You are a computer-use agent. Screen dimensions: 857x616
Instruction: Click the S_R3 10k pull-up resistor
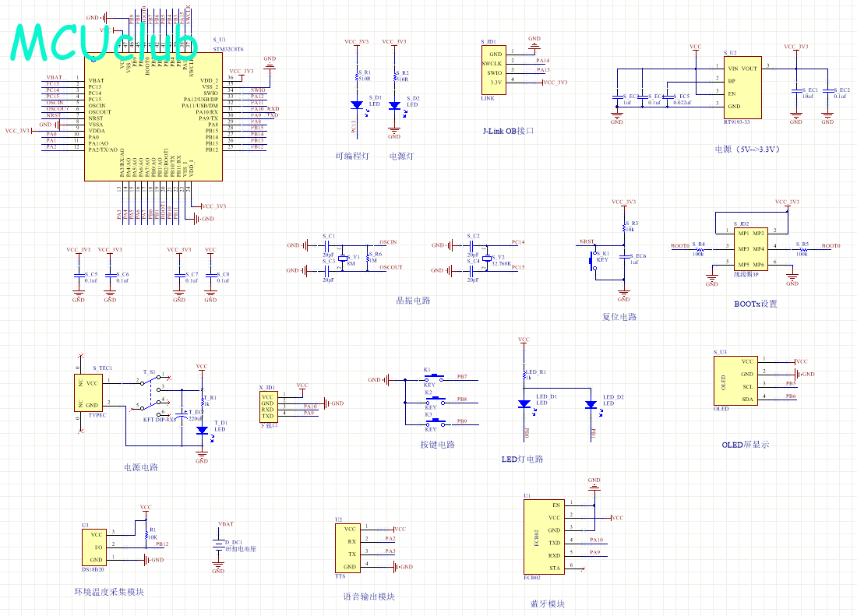pyautogui.click(x=624, y=226)
